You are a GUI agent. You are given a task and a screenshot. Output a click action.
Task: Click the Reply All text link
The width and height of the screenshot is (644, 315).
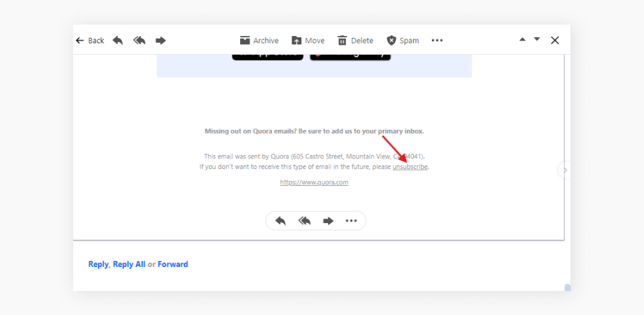(x=129, y=264)
